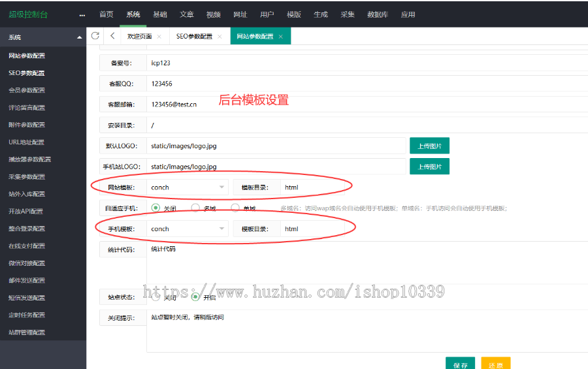Viewport: 588px width, 369px height.
Task: Click the 客服QQ input field
Action: coord(367,83)
